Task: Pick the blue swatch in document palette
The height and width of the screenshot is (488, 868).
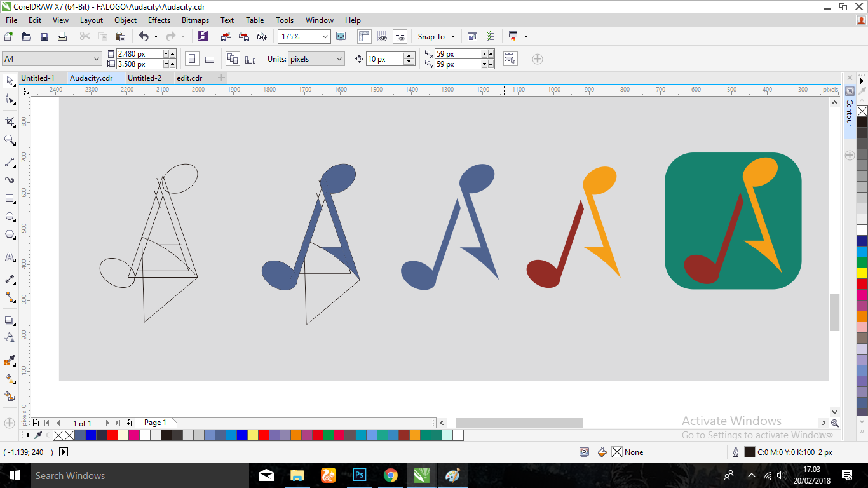Action: (x=90, y=435)
